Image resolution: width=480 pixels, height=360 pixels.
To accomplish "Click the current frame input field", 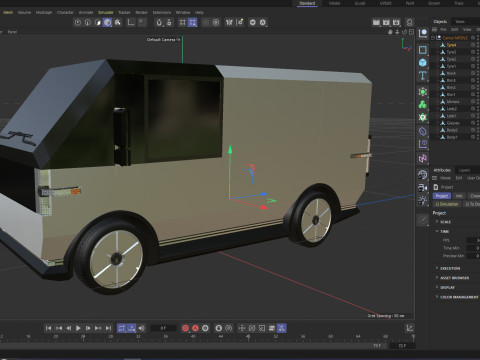I will point(163,328).
